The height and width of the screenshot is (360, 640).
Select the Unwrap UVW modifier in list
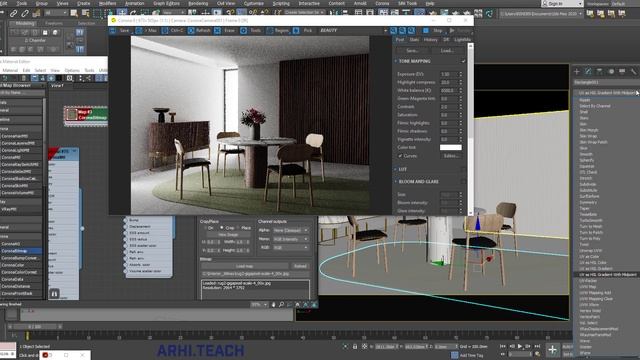tap(591, 251)
